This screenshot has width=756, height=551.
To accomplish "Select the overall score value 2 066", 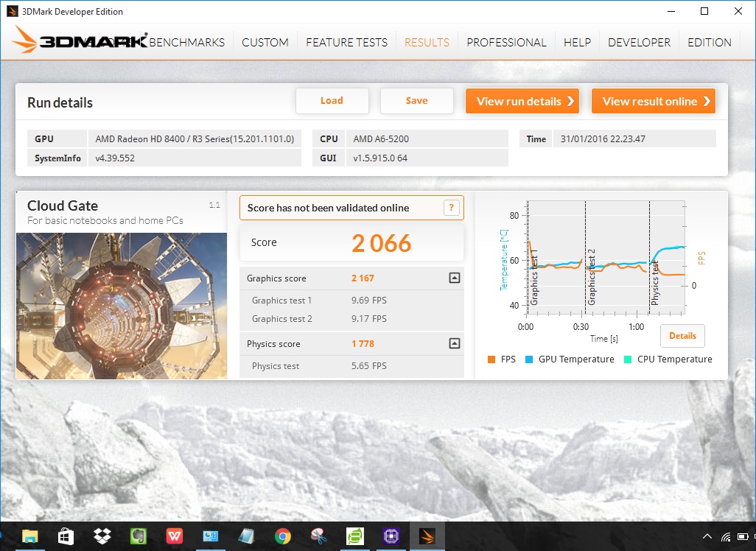I will 382,243.
